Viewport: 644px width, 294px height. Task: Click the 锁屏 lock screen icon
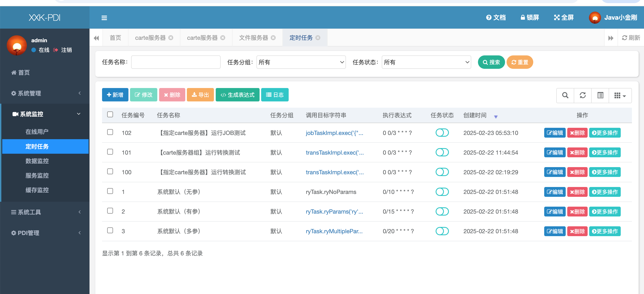[x=522, y=17]
